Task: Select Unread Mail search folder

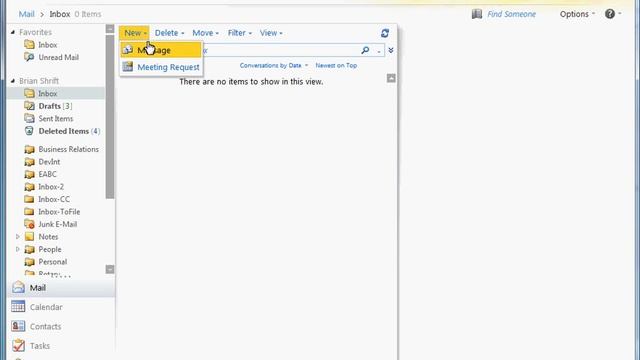Action: point(58,58)
